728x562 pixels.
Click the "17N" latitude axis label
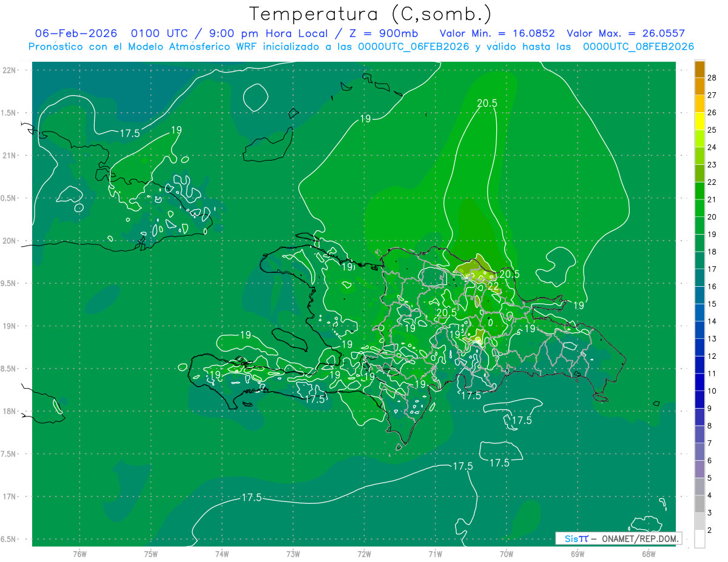(10, 497)
